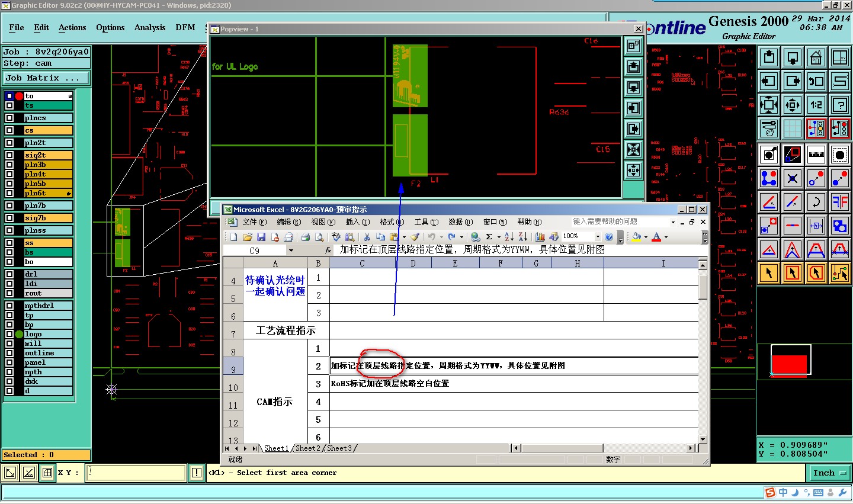Toggle checkbox for layer outline

point(9,353)
